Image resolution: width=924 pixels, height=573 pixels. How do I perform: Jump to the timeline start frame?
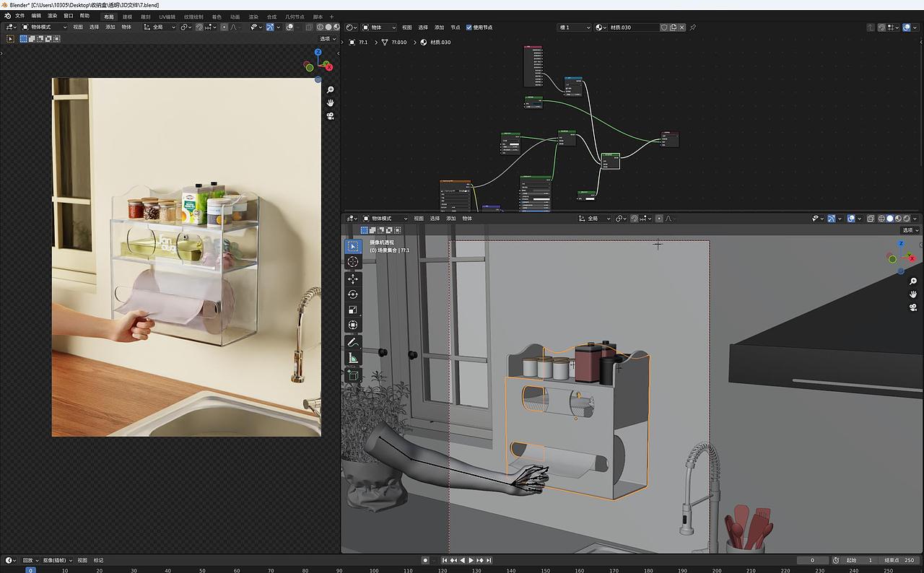pyautogui.click(x=445, y=560)
